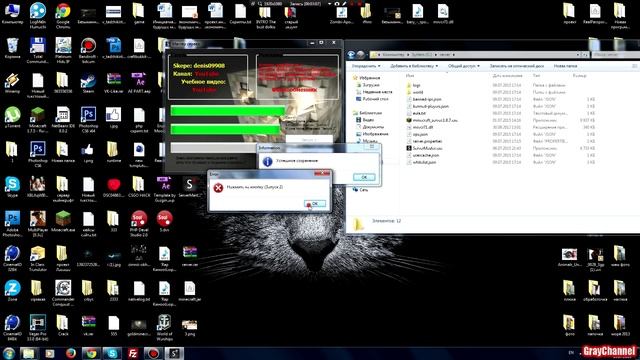The image size is (640, 360).
Task: Open FileZilla from the taskbar
Action: click(x=133, y=353)
